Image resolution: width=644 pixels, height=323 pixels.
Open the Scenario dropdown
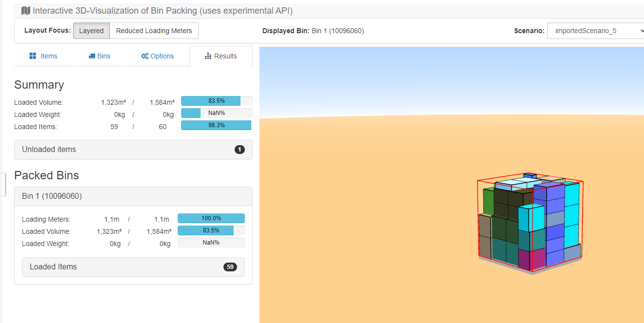point(595,31)
